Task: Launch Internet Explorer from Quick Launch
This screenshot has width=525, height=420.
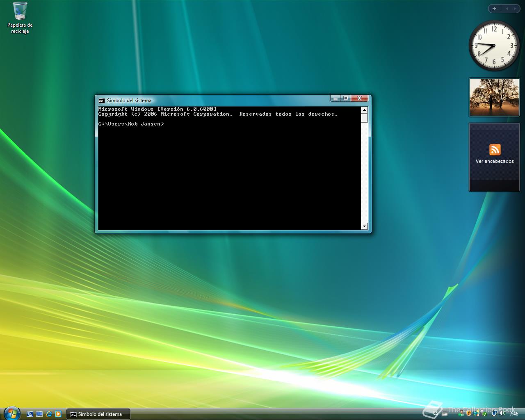Action: [49, 414]
